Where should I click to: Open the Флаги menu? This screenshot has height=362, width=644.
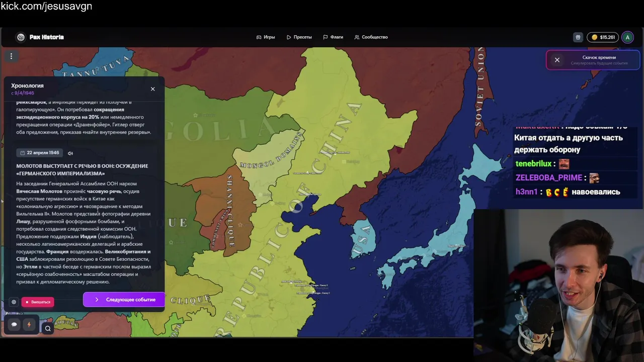333,37
